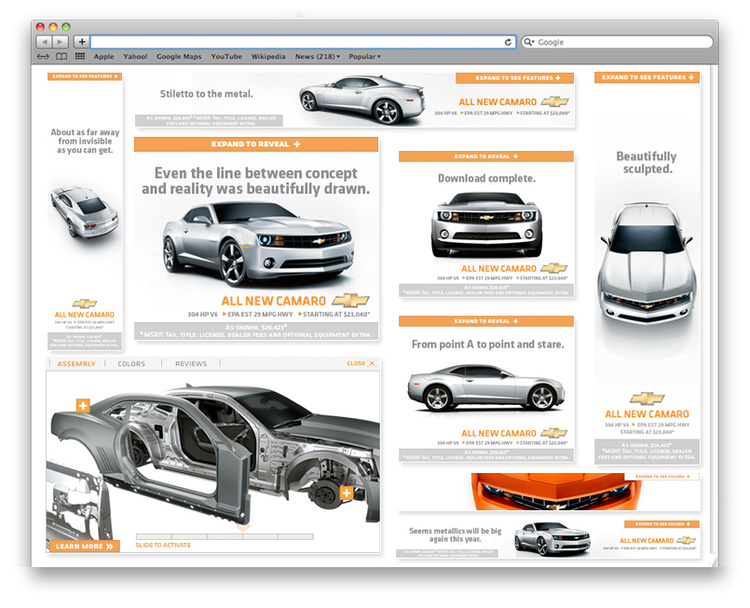Click 'Beautifully sculpted.' headline
The image size is (750, 608).
point(646,163)
